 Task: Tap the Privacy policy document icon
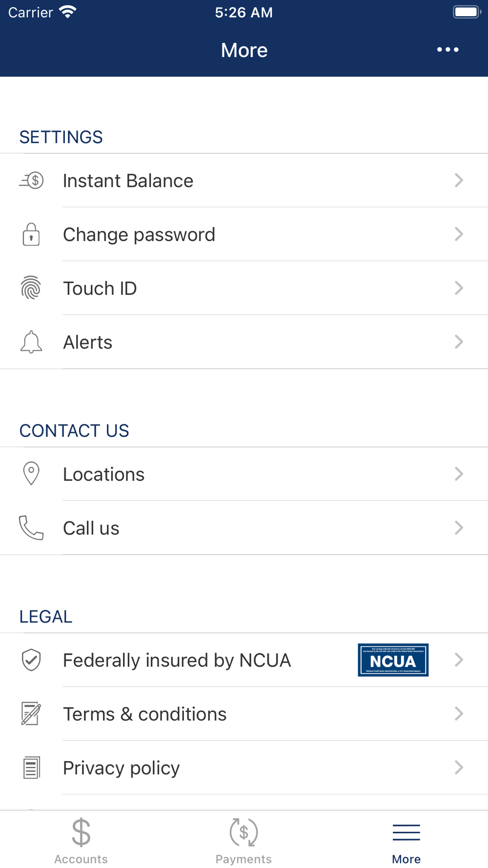pos(31,767)
